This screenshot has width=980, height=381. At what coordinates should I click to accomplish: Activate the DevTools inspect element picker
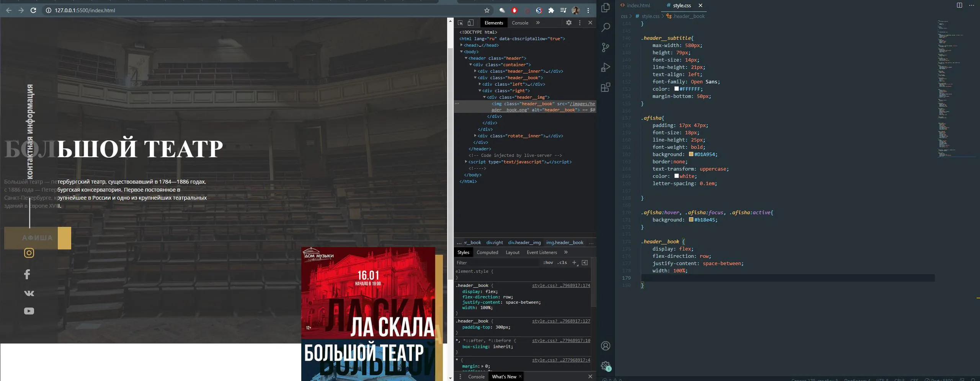pos(461,23)
